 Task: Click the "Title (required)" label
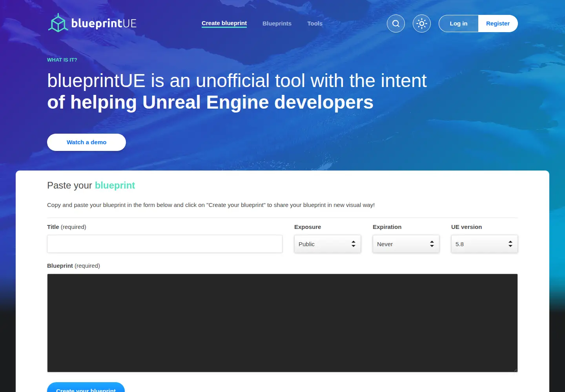(67, 227)
